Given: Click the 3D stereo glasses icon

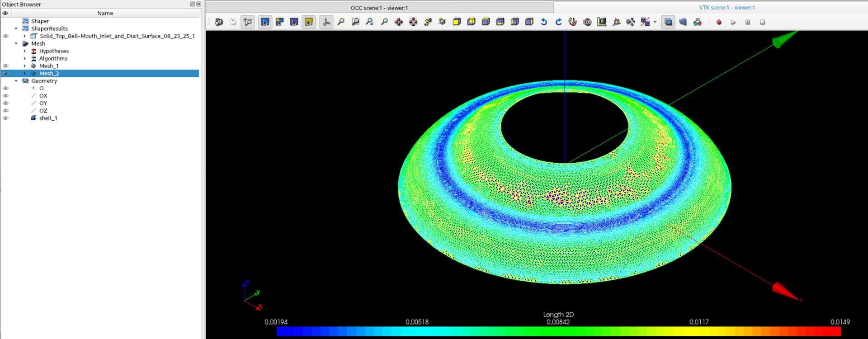Looking at the screenshot, I should pos(698,22).
